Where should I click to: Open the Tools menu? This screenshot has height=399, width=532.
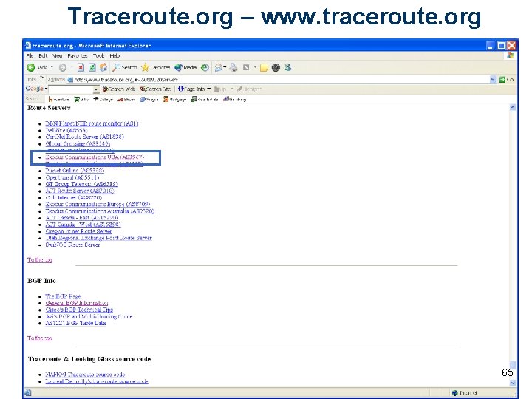[x=98, y=55]
